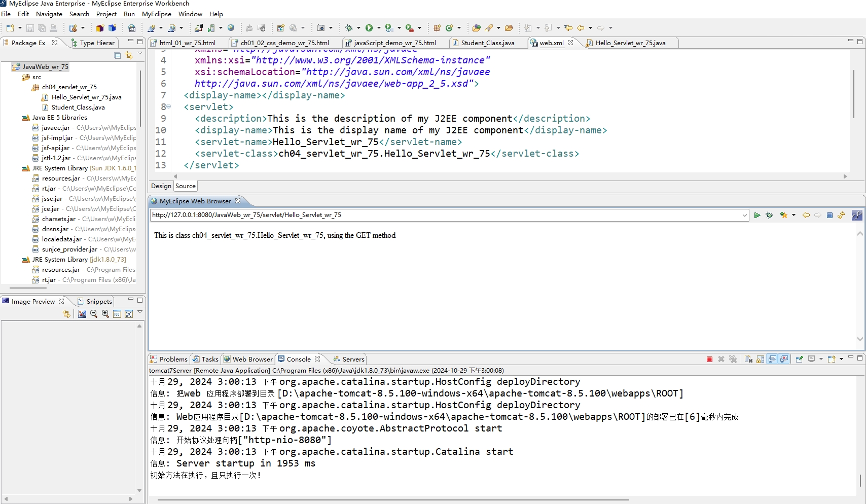Click the Pin Console icon
The image size is (866, 504).
click(799, 359)
